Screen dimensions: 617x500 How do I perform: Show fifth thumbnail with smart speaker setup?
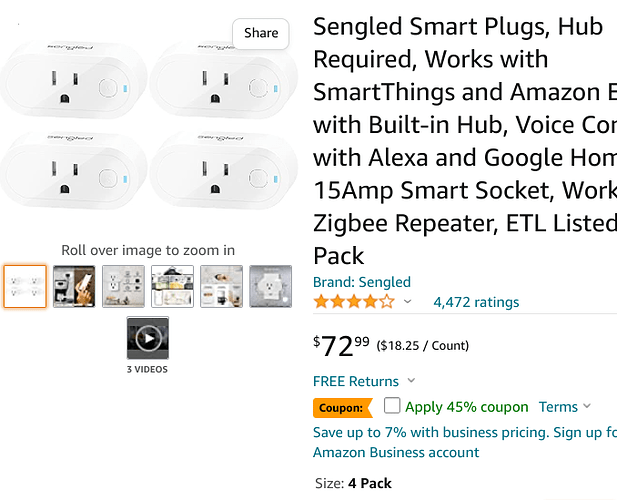(221, 286)
